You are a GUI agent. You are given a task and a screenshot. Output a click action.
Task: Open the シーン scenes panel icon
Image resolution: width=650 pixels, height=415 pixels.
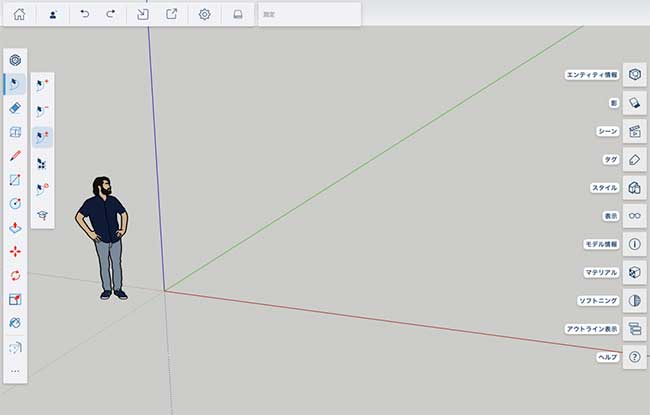pyautogui.click(x=635, y=131)
